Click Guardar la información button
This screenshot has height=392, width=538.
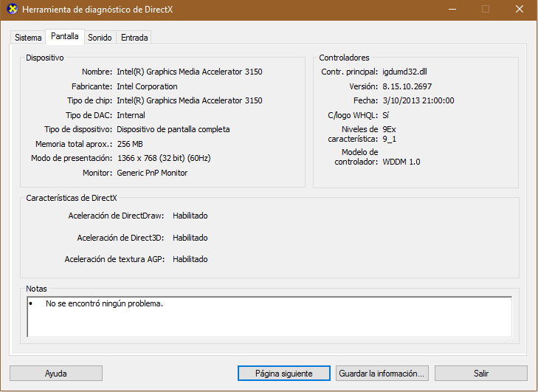[x=382, y=373]
